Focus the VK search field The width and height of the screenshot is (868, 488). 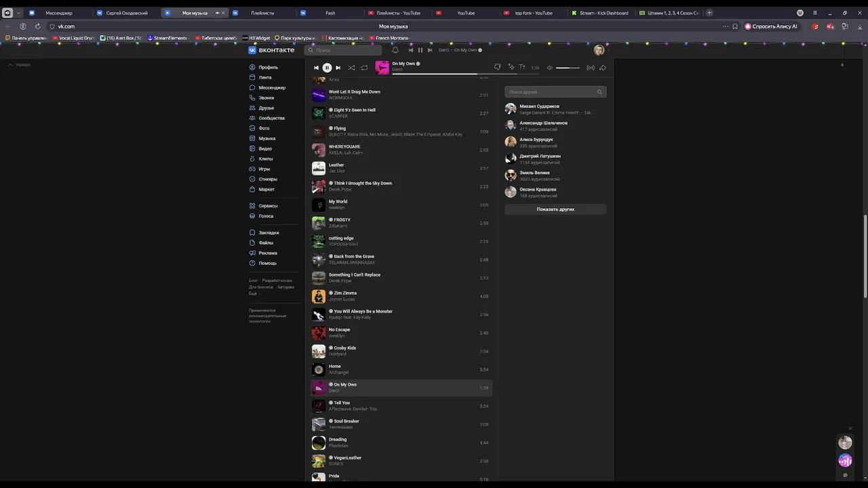(x=343, y=50)
